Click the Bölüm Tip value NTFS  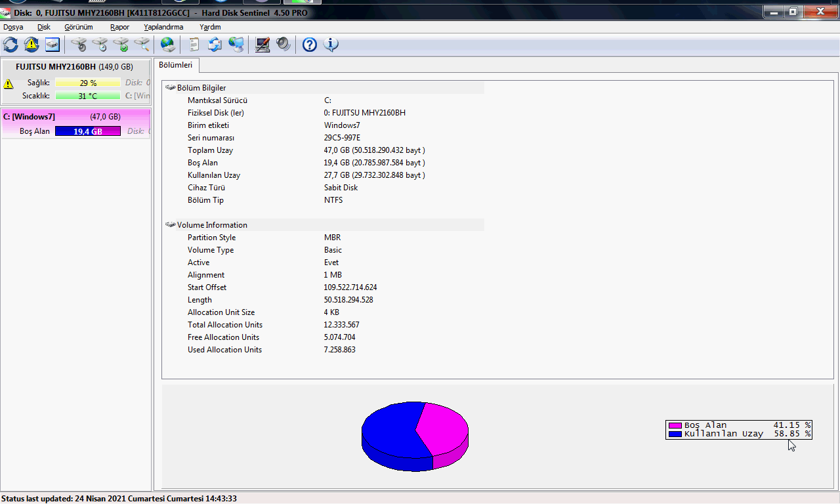coord(333,200)
